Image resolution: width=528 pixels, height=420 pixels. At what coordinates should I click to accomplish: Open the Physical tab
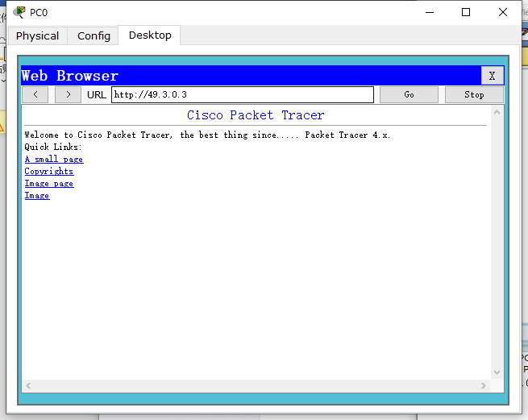click(37, 35)
